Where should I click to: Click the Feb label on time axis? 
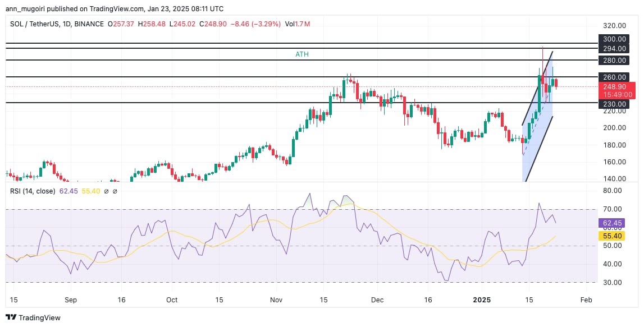click(x=586, y=300)
